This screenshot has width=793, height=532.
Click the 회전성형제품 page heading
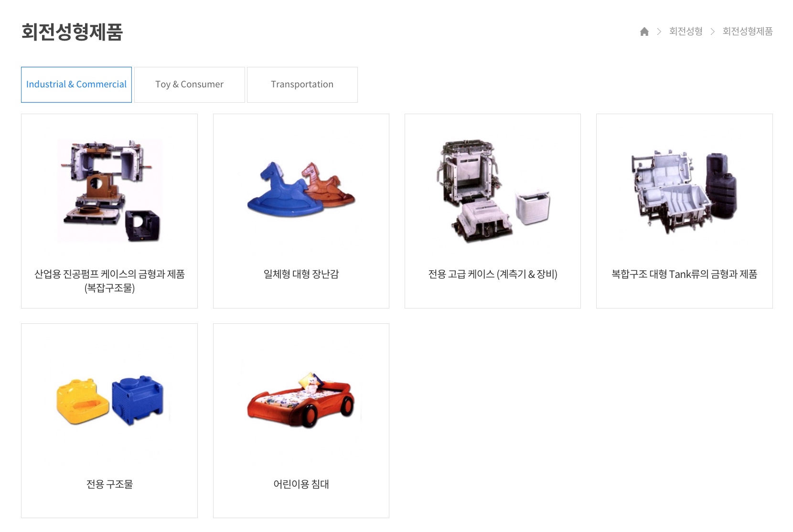click(72, 32)
